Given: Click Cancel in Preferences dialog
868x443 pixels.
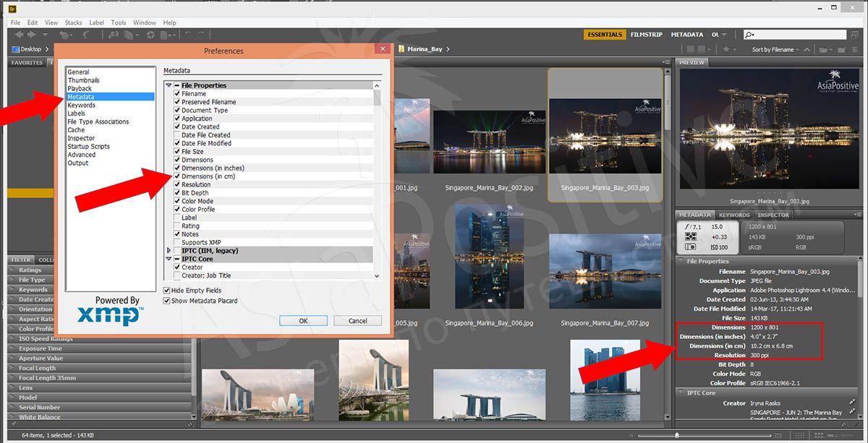Looking at the screenshot, I should click(x=358, y=321).
